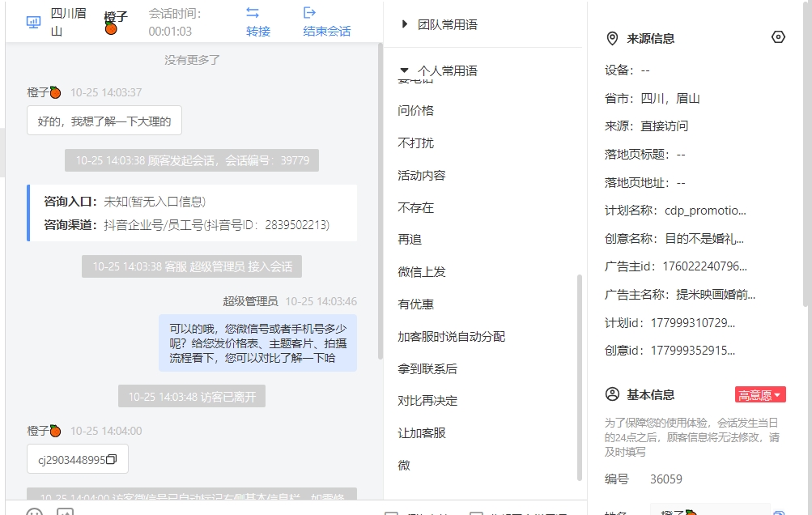Choose the 有优惠 quick phrase

tap(416, 304)
